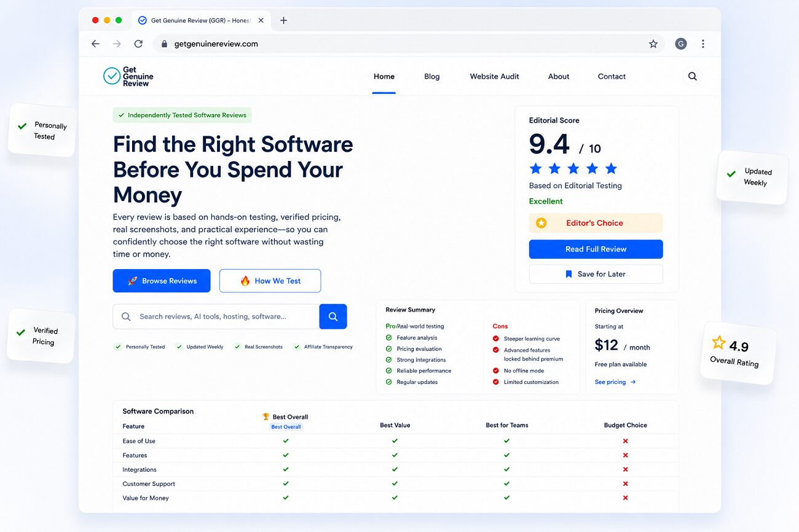Click the first blue rating star
This screenshot has width=799, height=532.
click(x=536, y=168)
